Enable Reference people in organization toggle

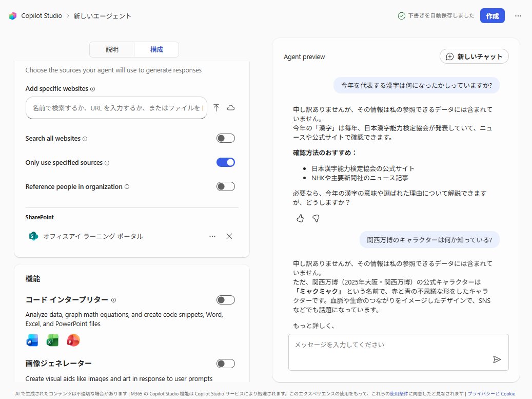pos(226,186)
